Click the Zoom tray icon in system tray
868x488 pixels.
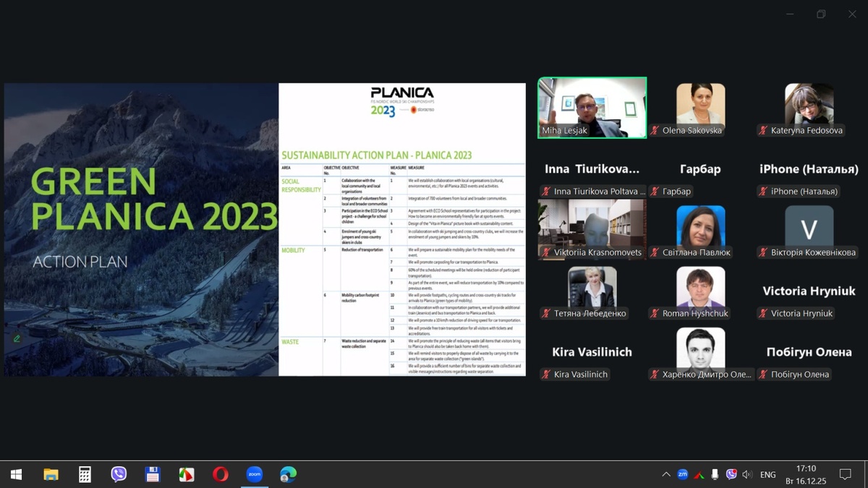click(x=682, y=474)
